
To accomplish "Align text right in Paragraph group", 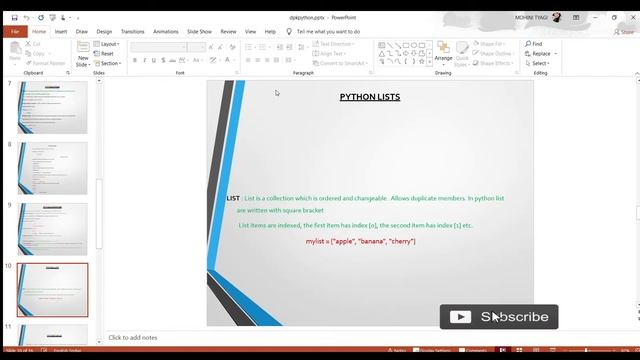I will click(x=267, y=60).
